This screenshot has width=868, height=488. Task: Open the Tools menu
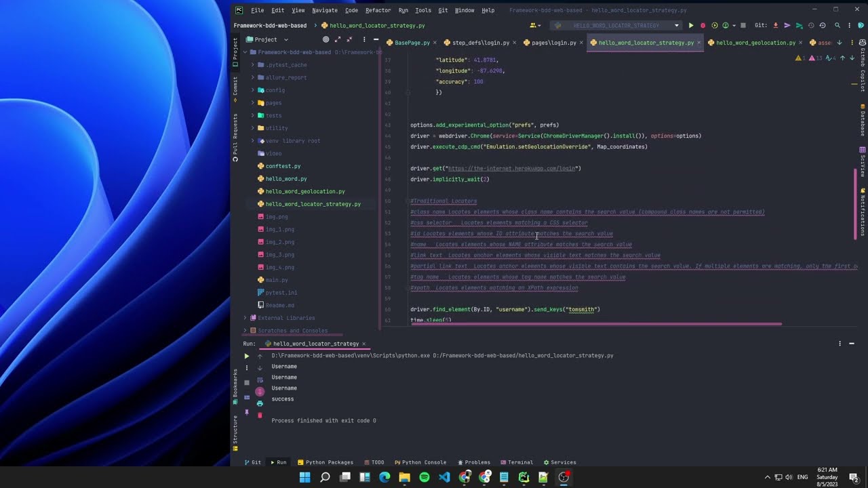click(423, 10)
